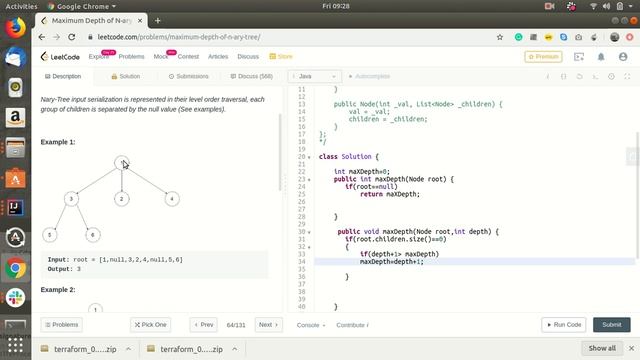The width and height of the screenshot is (640, 360).
Task: Open the Chrome profile avatar
Action: click(x=615, y=37)
